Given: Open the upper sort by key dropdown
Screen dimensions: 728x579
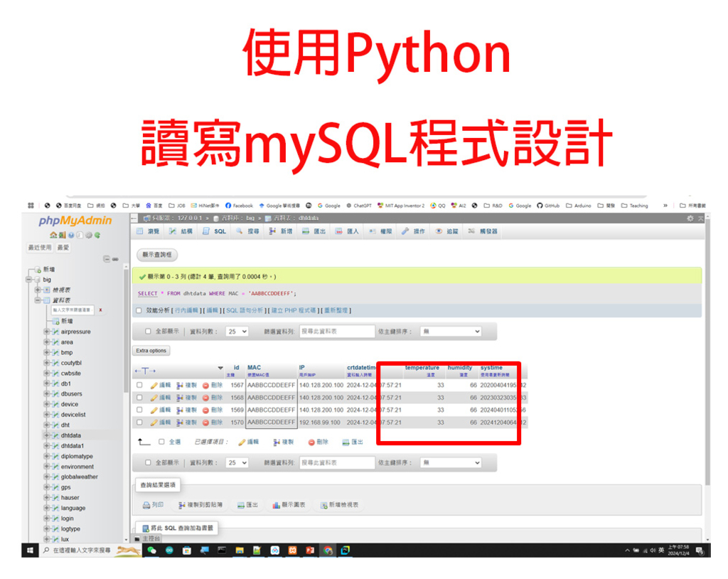Looking at the screenshot, I should pos(451,331).
